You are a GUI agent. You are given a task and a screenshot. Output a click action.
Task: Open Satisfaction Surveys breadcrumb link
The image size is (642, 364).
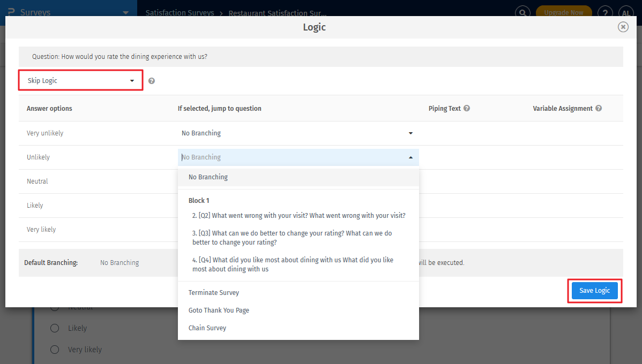click(180, 13)
